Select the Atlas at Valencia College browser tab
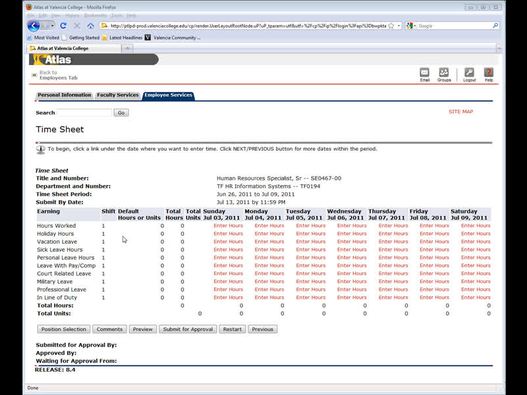The image size is (527, 395). tap(74, 48)
